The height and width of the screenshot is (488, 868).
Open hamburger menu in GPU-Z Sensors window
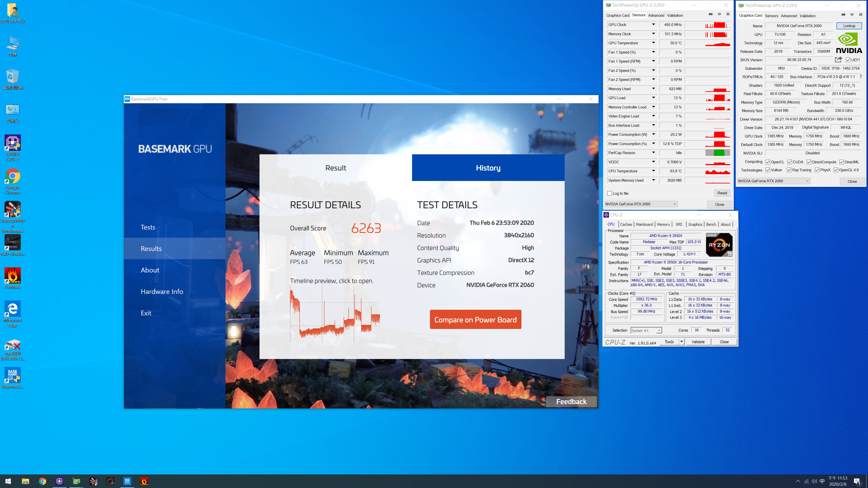pyautogui.click(x=728, y=14)
